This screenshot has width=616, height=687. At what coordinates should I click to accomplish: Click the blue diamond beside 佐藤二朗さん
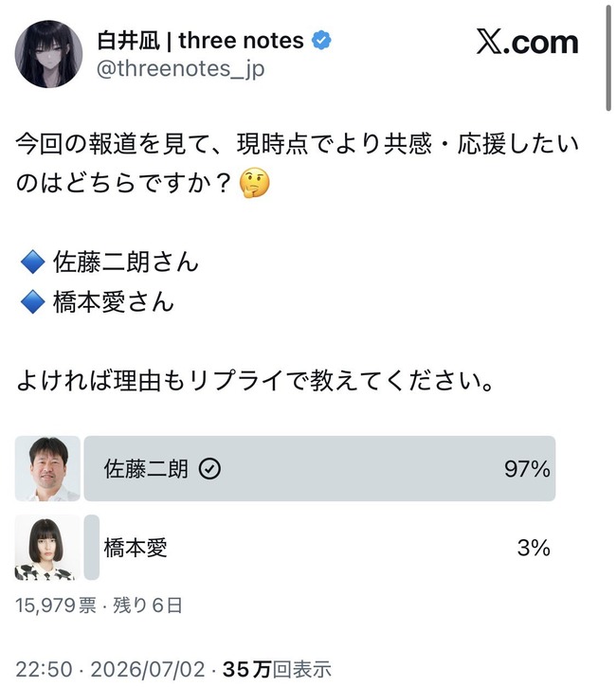[33, 262]
